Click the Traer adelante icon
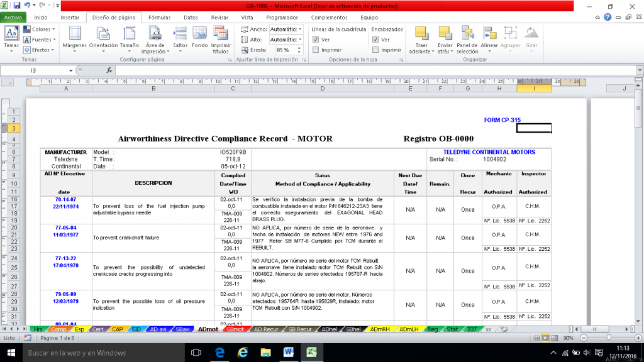 [421, 34]
